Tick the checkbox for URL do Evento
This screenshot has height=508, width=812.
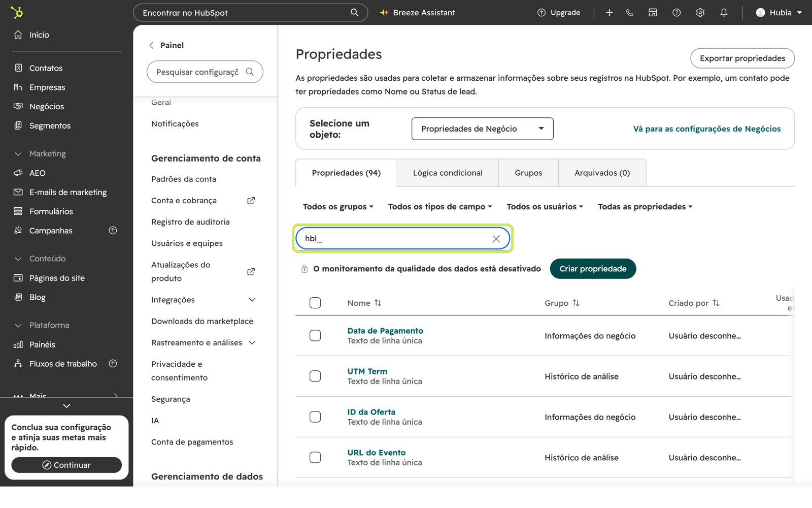315,458
